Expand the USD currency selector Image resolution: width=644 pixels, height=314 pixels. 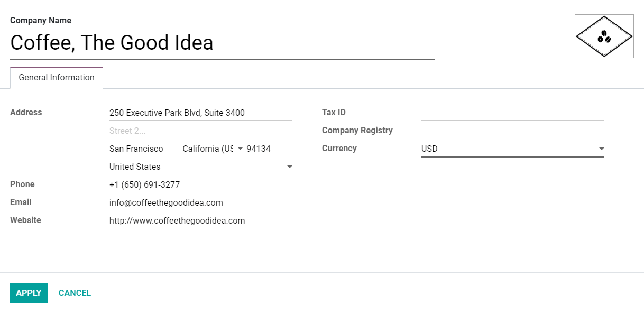coord(601,149)
